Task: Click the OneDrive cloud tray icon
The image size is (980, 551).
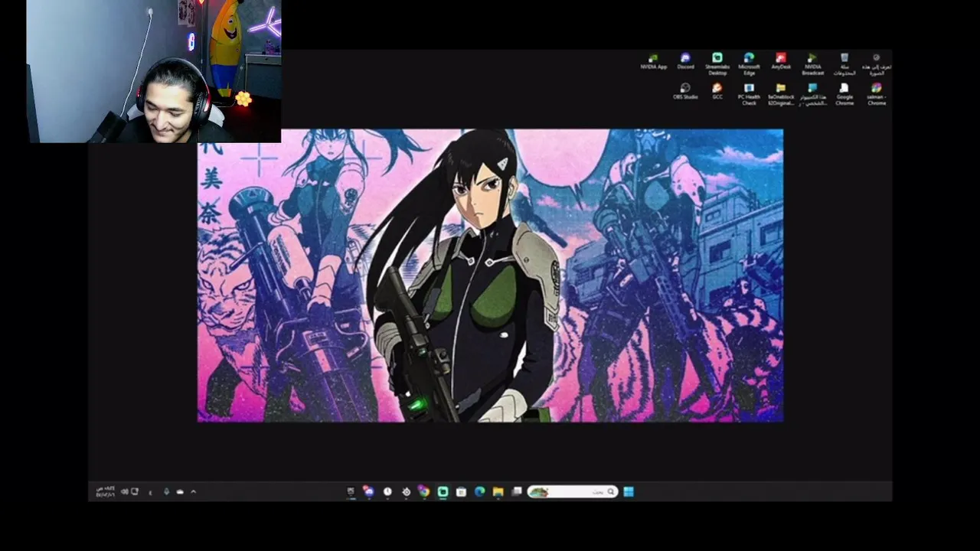Action: point(180,491)
